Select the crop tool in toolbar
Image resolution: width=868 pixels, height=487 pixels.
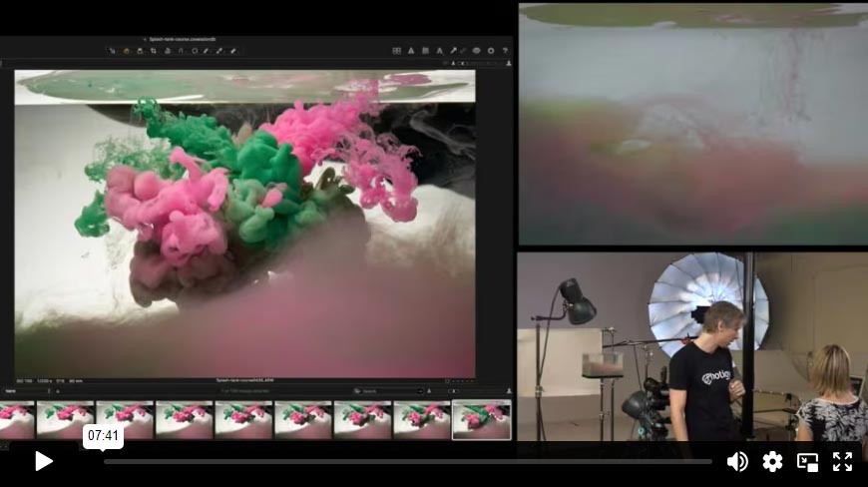pos(153,50)
